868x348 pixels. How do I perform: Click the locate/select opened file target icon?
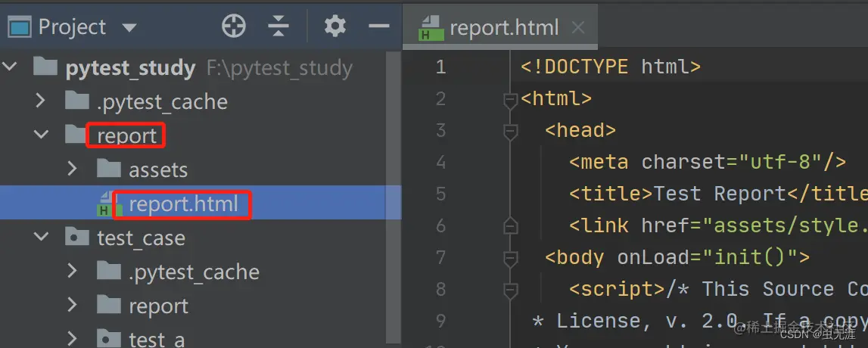click(234, 26)
